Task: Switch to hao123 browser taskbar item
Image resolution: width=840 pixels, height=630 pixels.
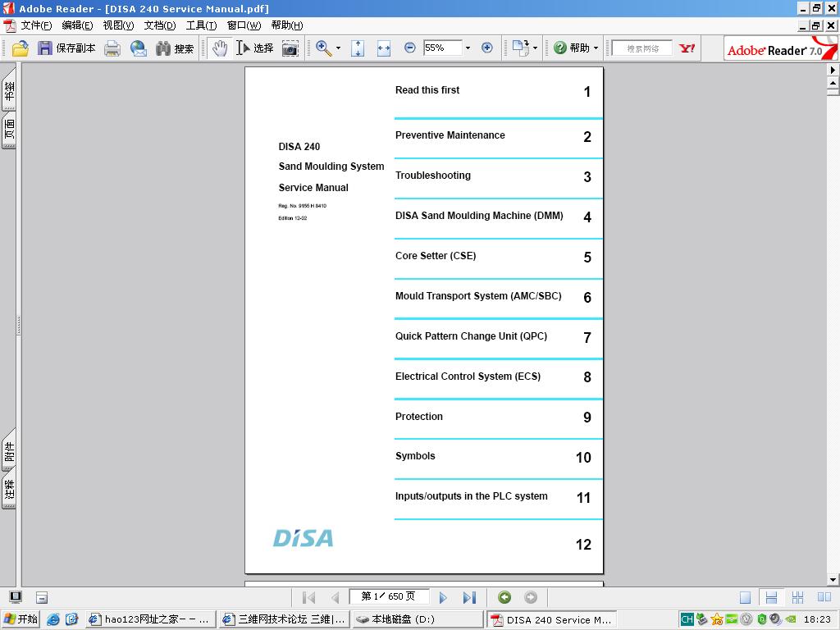Action: tap(150, 619)
